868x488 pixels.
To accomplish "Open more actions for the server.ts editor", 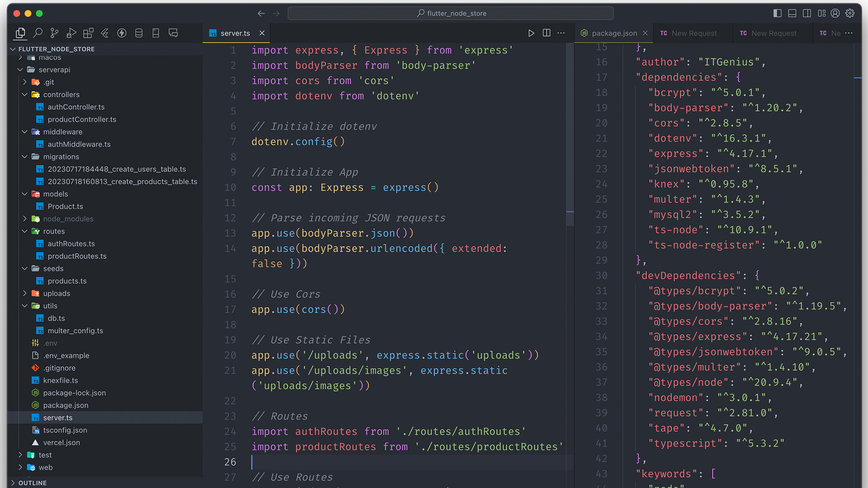I will [561, 33].
